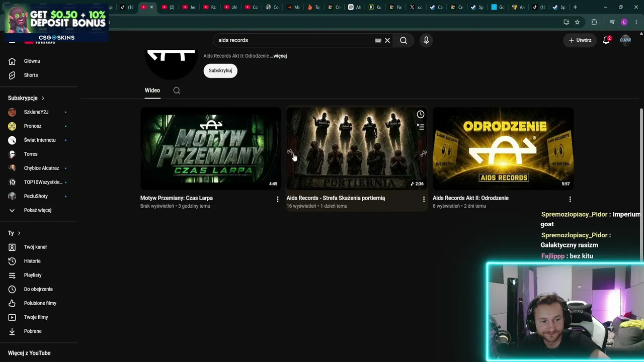The height and width of the screenshot is (362, 644).
Task: Start voice search with the microphone icon
Action: 426,40
